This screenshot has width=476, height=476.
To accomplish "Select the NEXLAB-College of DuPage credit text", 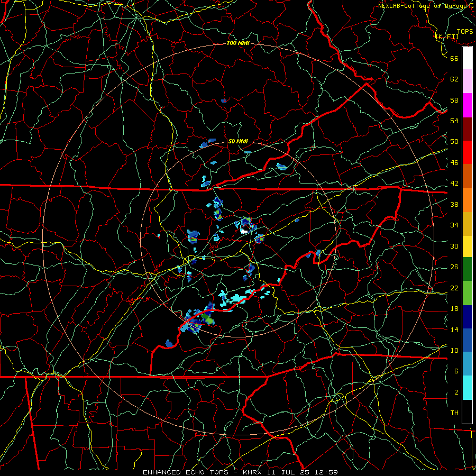I will click(x=426, y=6).
